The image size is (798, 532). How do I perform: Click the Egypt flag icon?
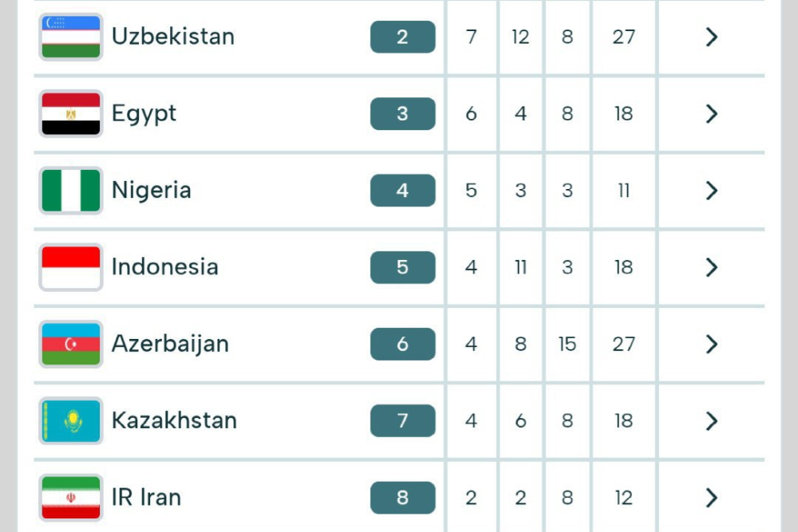pos(71,113)
